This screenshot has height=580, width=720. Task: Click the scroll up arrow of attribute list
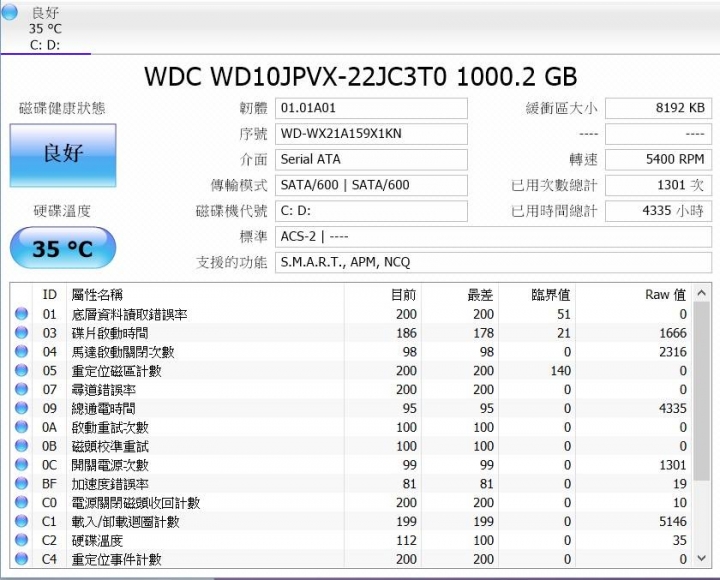click(701, 293)
